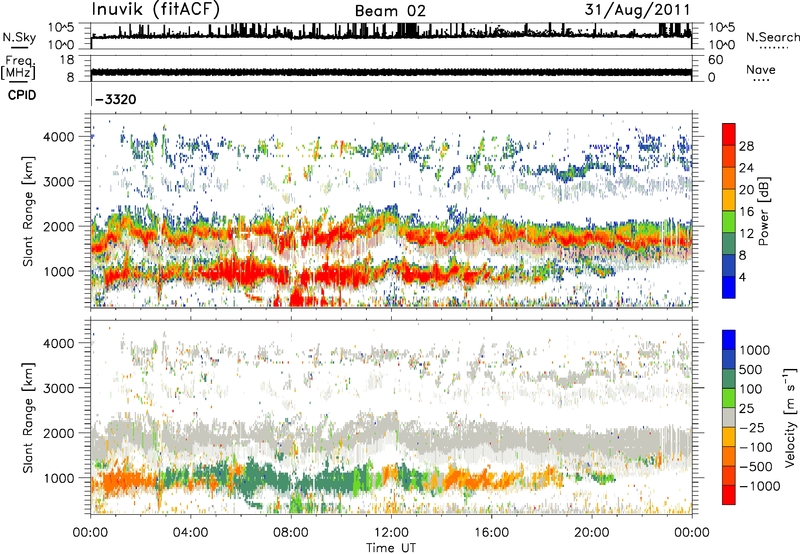Image resolution: width=800 pixels, height=554 pixels.
Task: Select the "Freq. [MHz]" axis label
Action: 18,68
